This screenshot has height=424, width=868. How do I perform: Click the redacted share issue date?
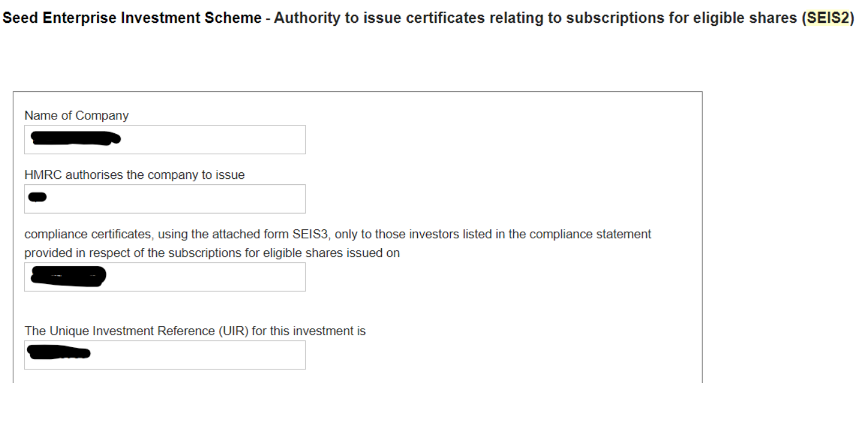click(68, 276)
